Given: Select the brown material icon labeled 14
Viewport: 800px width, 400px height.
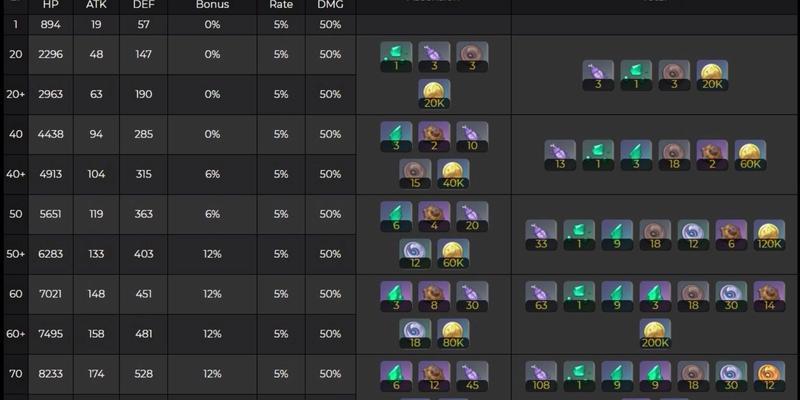Looking at the screenshot, I should [769, 296].
